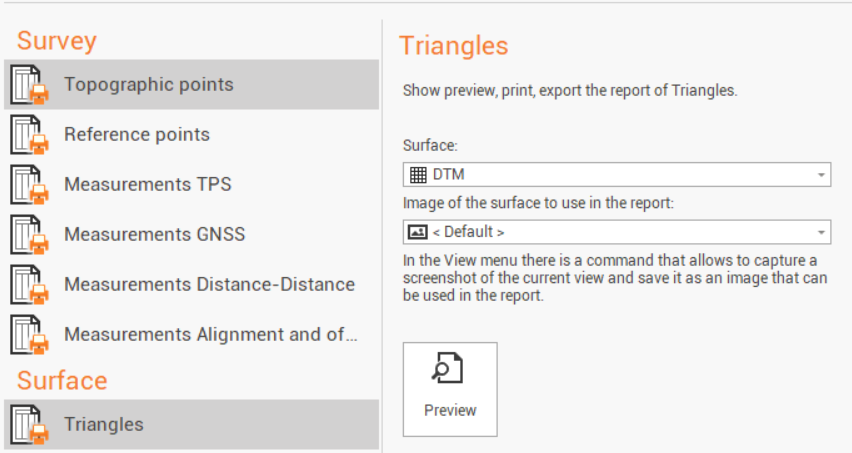Click the Triangles report icon
This screenshot has width=852, height=453.
click(x=30, y=425)
